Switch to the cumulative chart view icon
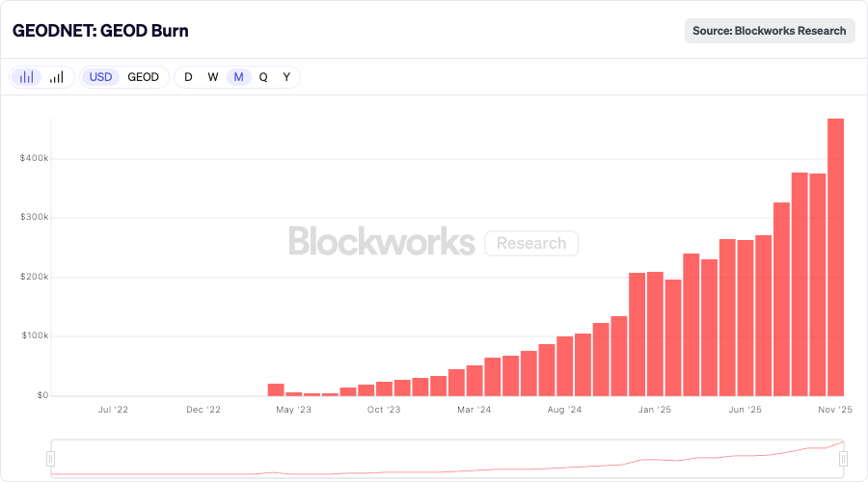The height and width of the screenshot is (482, 868). click(57, 77)
